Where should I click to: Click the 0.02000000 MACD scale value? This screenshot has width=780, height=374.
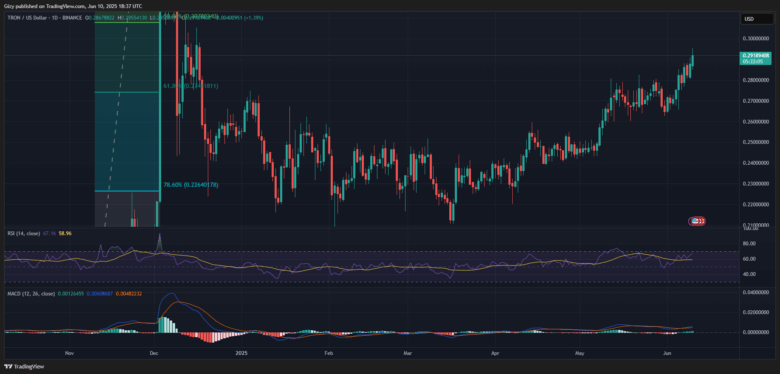[756, 313]
